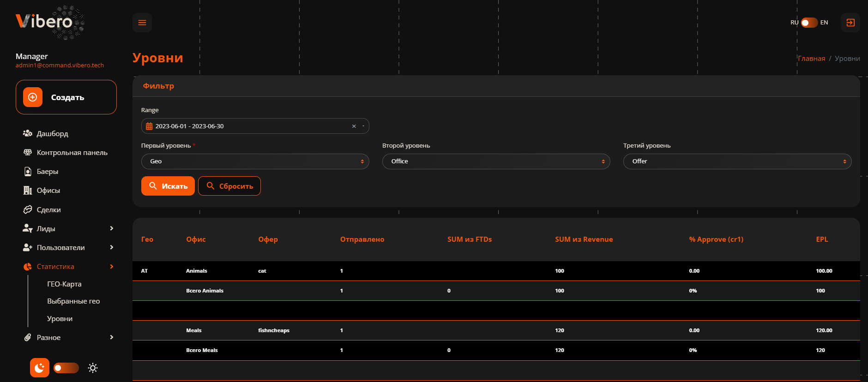
Task: Click the Контрольная панель icon
Action: (28, 152)
